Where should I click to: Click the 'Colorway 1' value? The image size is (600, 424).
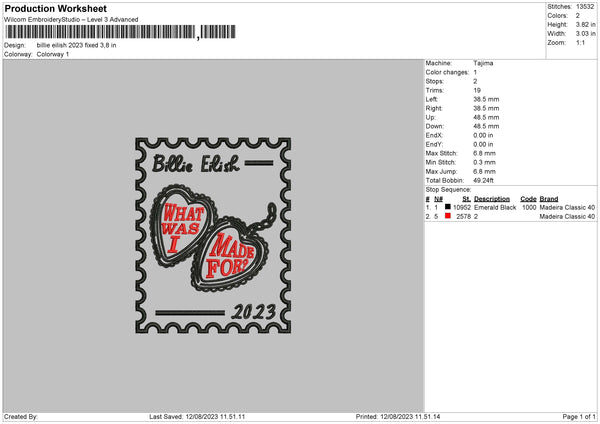[x=53, y=54]
